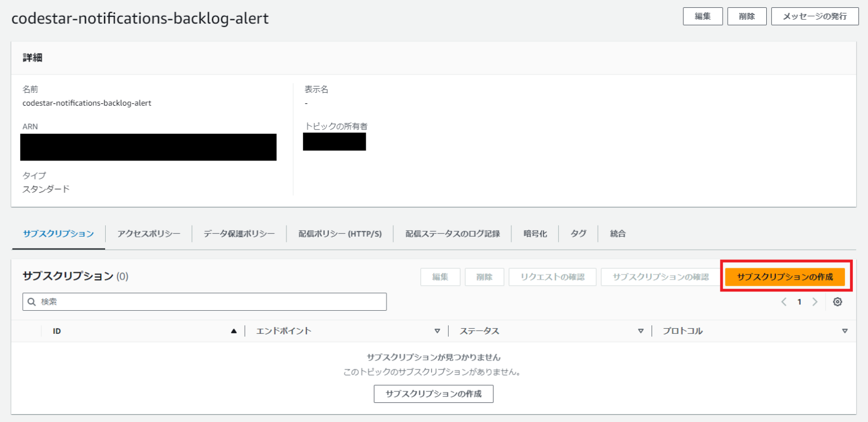Click the orange サブスクリプションの作成 button
This screenshot has height=422, width=868.
pyautogui.click(x=785, y=277)
